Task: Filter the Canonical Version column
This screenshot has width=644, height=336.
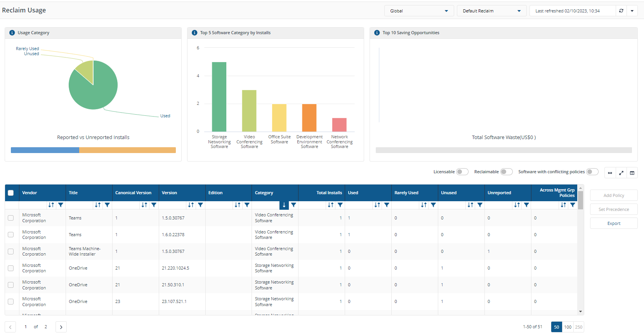Action: [154, 205]
